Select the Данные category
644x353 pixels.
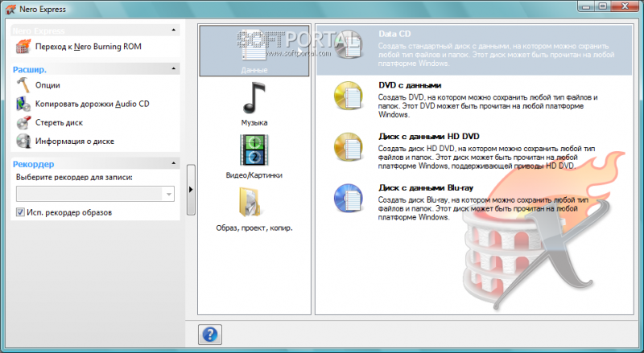254,51
